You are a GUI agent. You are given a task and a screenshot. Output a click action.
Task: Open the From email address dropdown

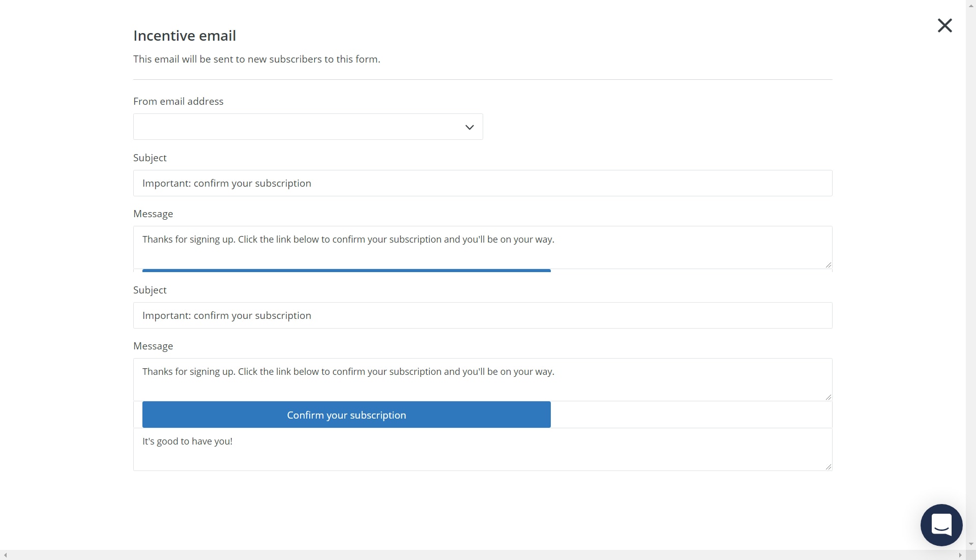click(308, 127)
